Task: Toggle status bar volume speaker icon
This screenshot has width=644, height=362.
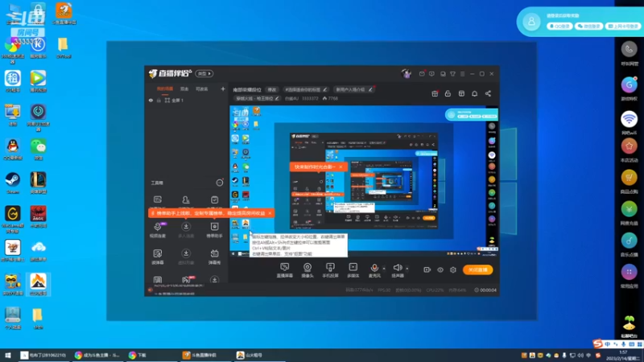Action: click(151, 290)
